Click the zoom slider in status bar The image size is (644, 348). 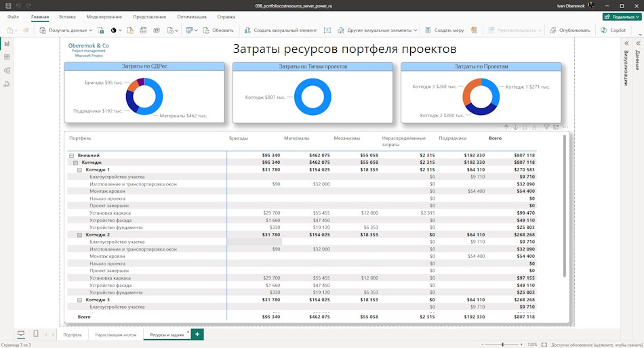(x=502, y=345)
